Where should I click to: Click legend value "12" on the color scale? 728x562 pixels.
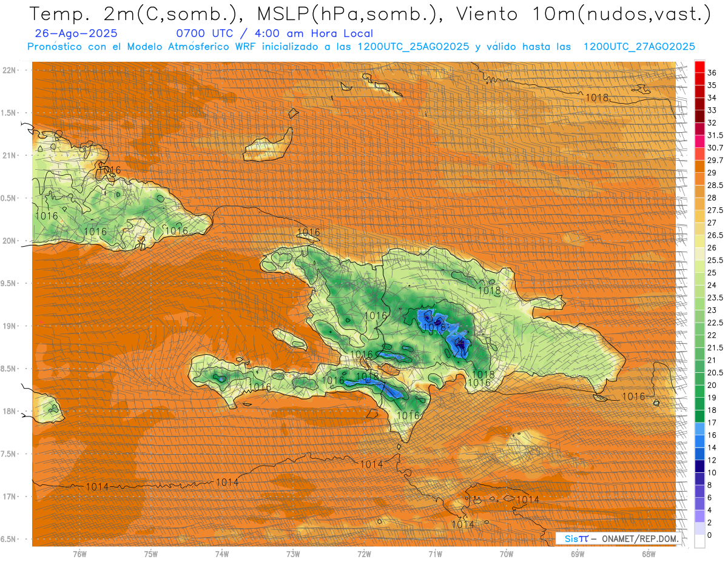712,460
